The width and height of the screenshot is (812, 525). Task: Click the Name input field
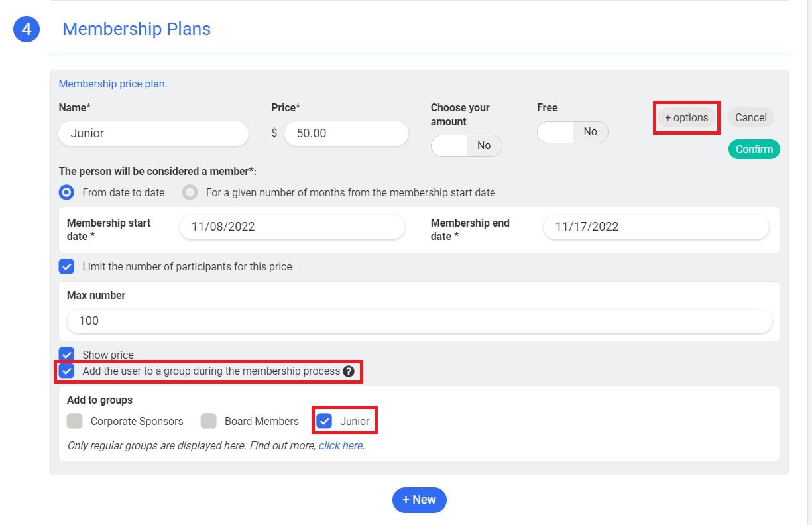(153, 133)
